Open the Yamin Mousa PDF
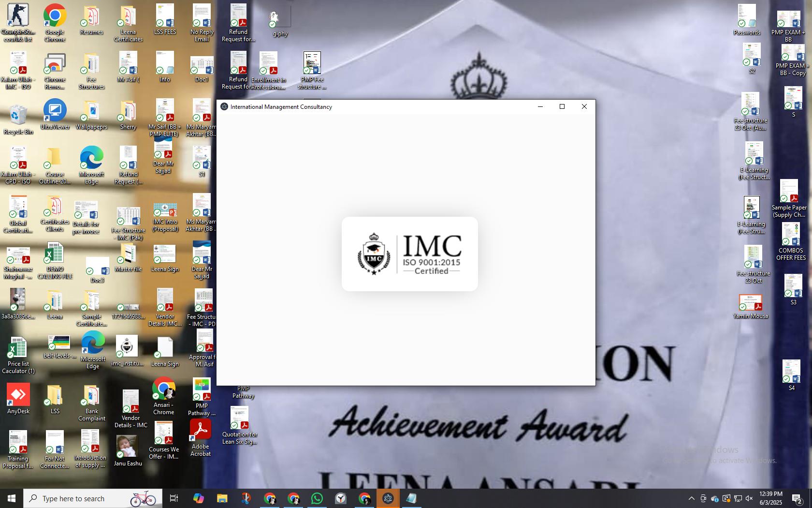 tap(750, 307)
